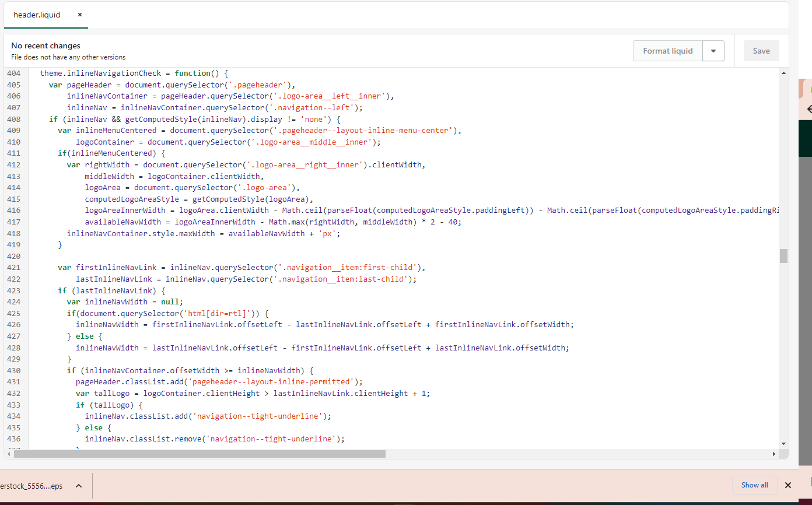Click Show all downloads
This screenshot has height=505, width=812.
754,485
